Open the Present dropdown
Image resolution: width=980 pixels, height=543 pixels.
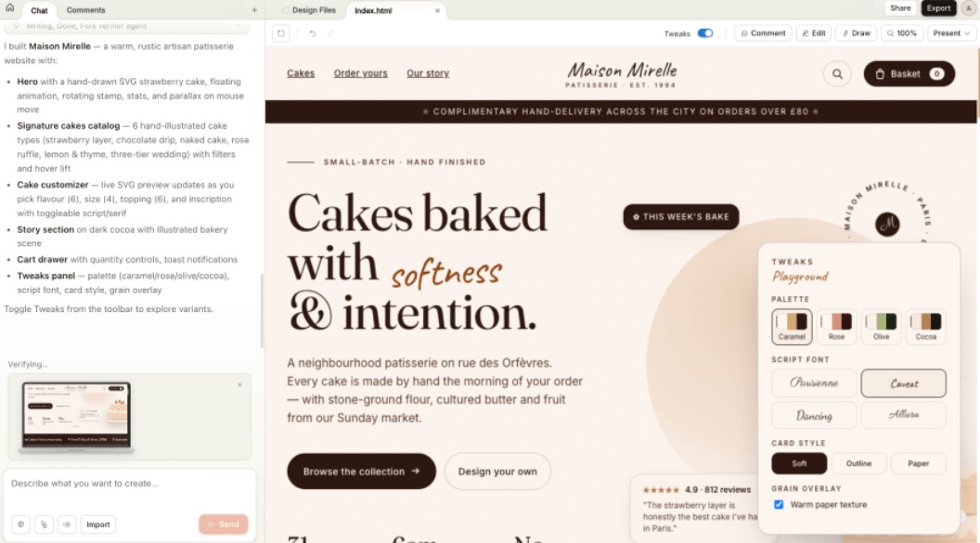pos(951,33)
